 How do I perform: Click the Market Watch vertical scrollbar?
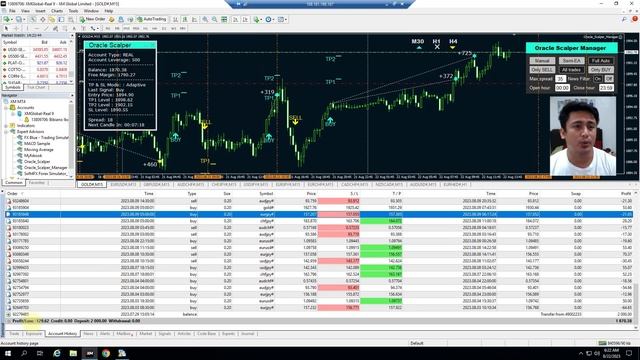point(72,61)
